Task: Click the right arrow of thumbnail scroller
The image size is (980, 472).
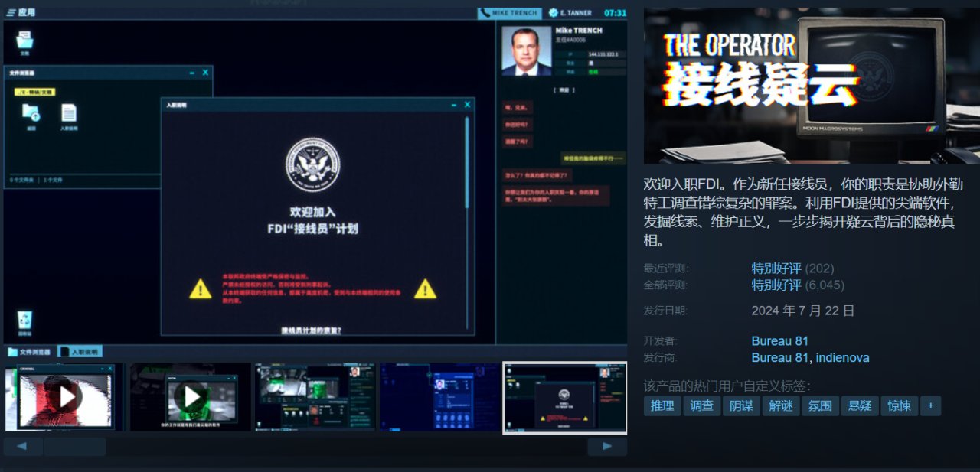Action: point(607,446)
